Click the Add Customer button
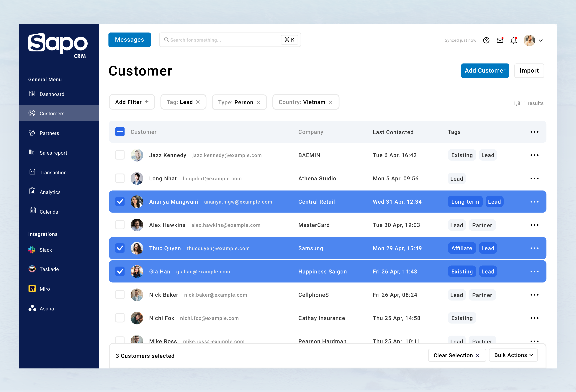 [485, 71]
